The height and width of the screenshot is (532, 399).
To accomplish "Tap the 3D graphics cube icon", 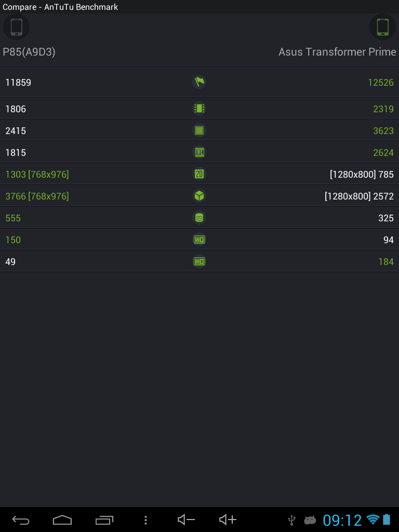I will coord(199,196).
